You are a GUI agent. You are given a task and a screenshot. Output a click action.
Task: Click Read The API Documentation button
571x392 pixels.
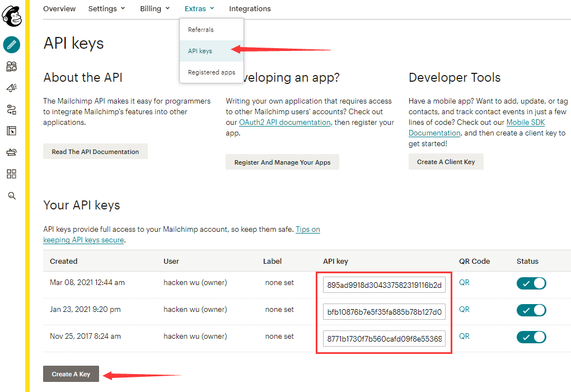95,152
